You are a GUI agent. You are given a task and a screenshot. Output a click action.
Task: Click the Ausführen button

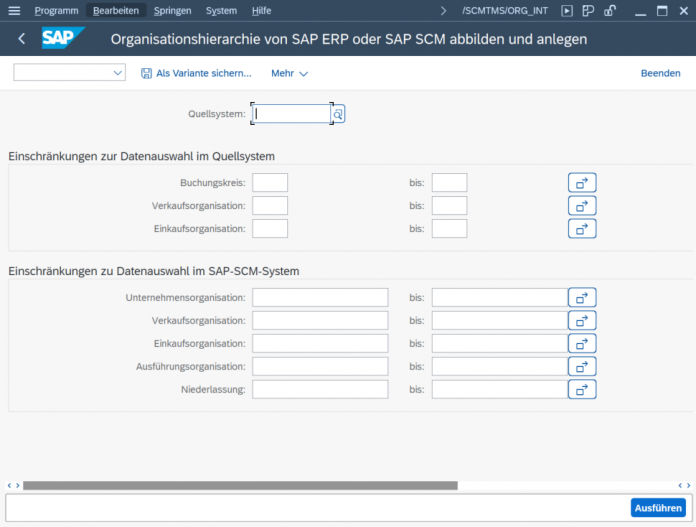coord(658,508)
